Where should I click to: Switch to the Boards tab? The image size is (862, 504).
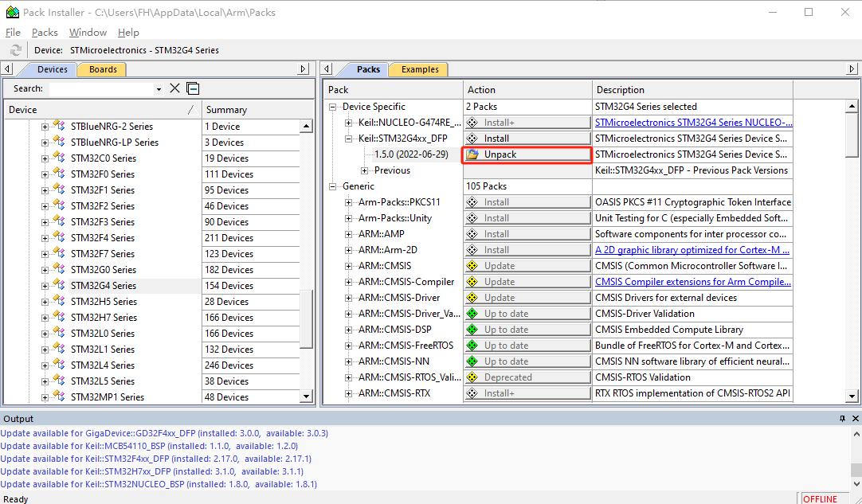coord(103,69)
